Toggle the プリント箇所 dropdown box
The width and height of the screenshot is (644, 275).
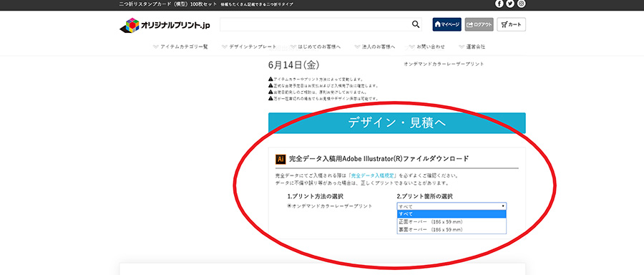452,206
